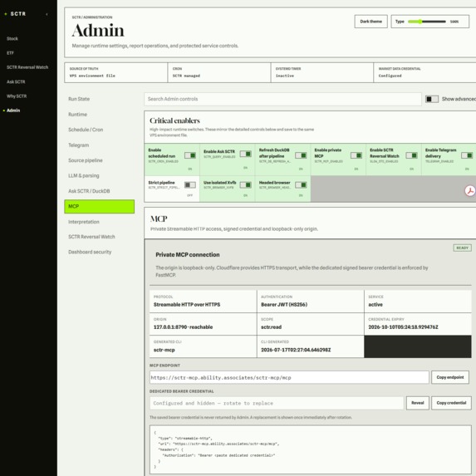476x476 pixels.
Task: Click market data credential 'Configured' value
Action: click(x=390, y=76)
